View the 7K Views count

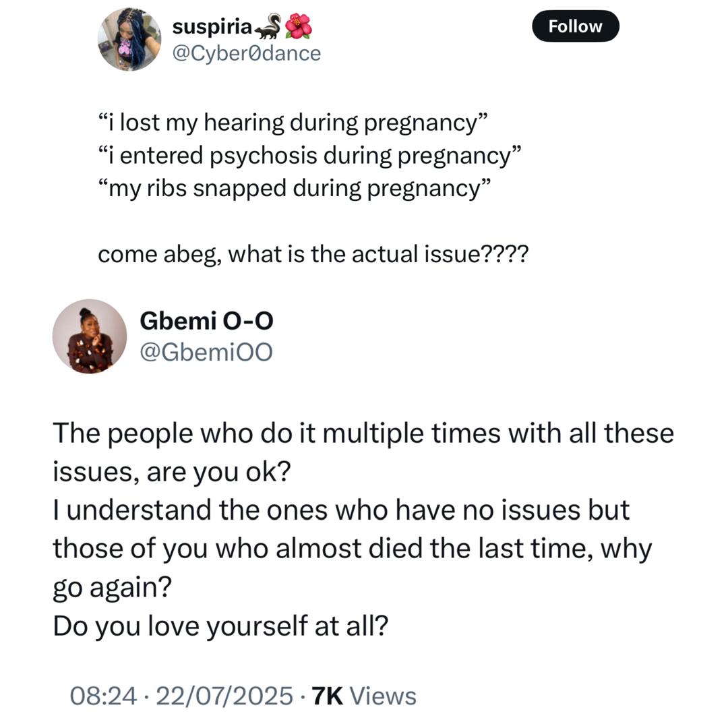363,696
